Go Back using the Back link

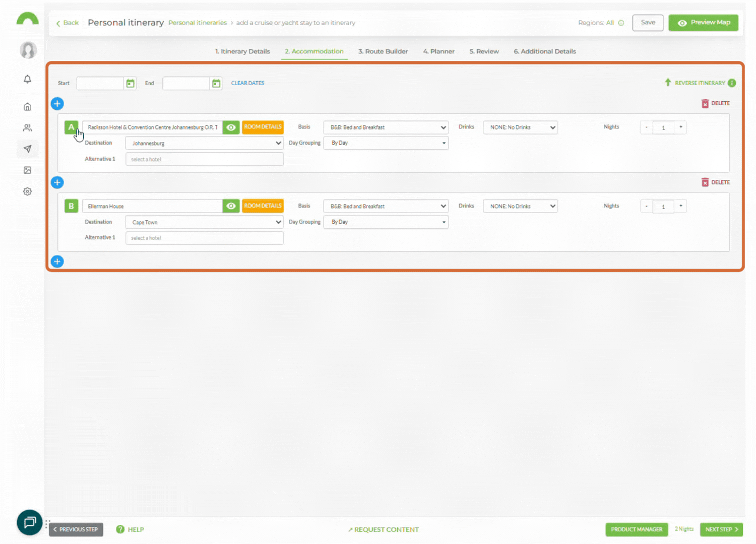[68, 23]
